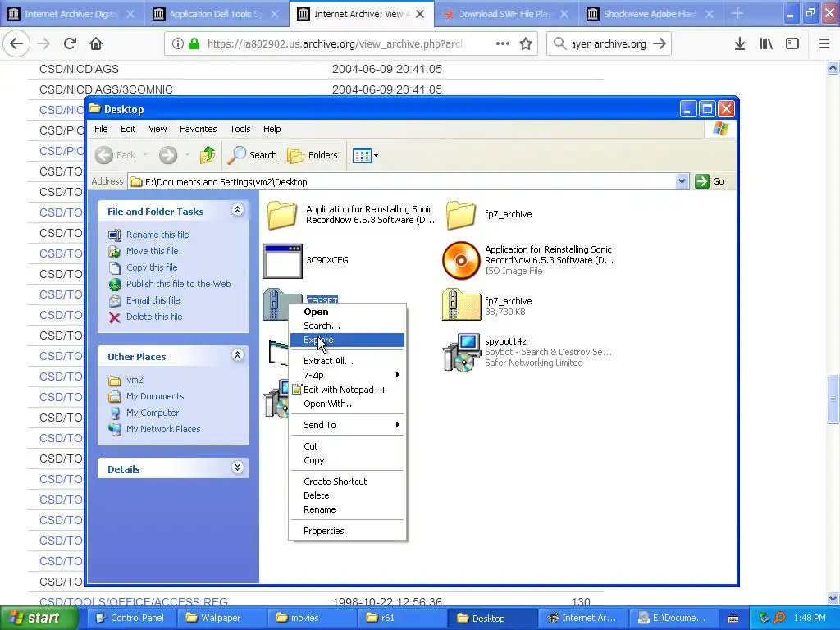The width and height of the screenshot is (840, 630).
Task: Collapse the Other Places panel
Action: click(237, 355)
